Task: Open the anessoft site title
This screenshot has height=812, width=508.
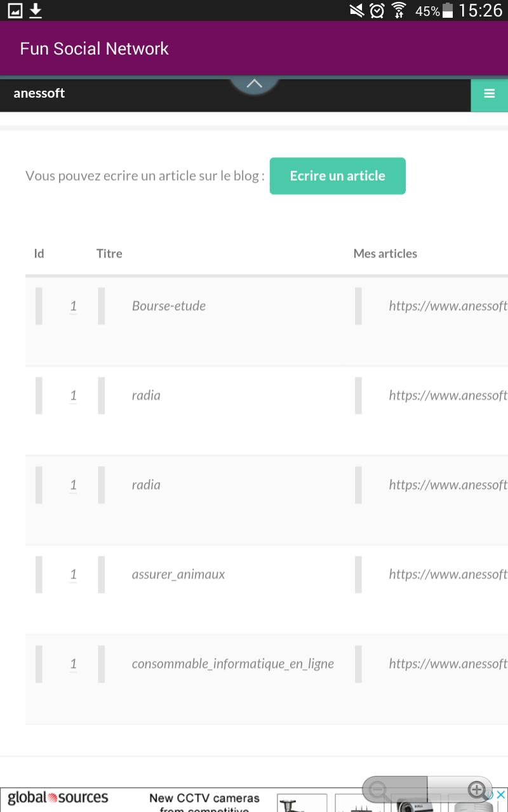Action: [39, 93]
